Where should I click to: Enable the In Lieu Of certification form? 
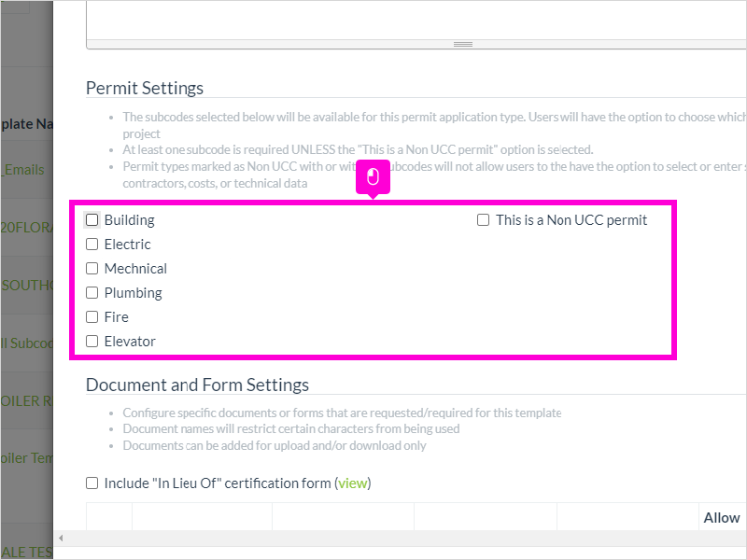pyautogui.click(x=92, y=483)
